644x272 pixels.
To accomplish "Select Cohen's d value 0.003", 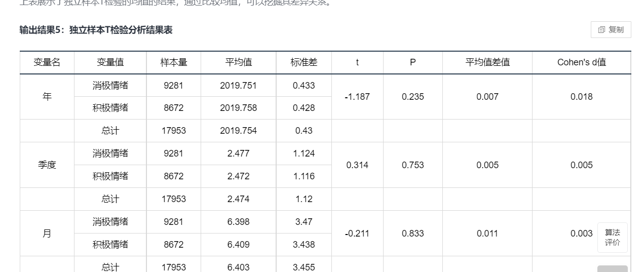I will [582, 234].
